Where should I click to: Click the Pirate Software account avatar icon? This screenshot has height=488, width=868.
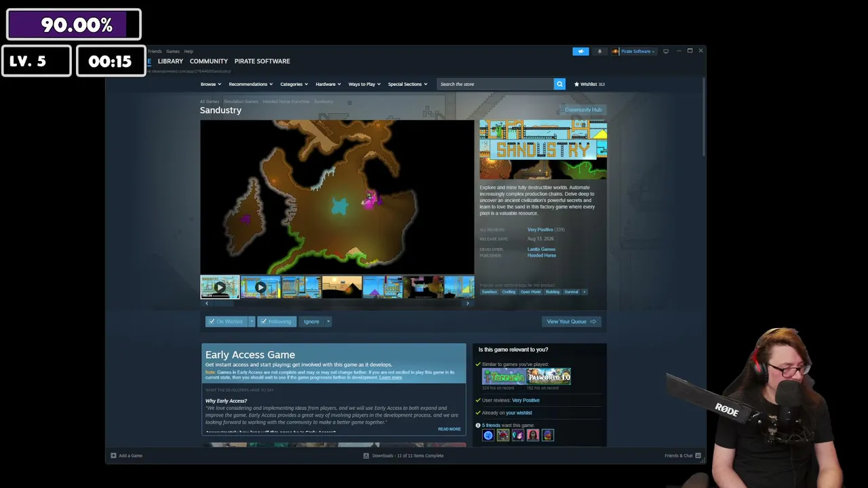(615, 52)
